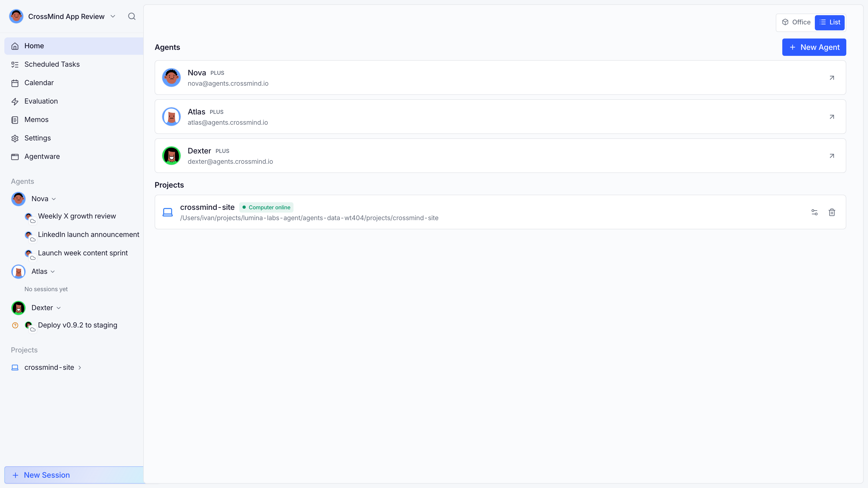Go to Scheduled Tasks page
This screenshot has width=868, height=488.
click(x=74, y=64)
